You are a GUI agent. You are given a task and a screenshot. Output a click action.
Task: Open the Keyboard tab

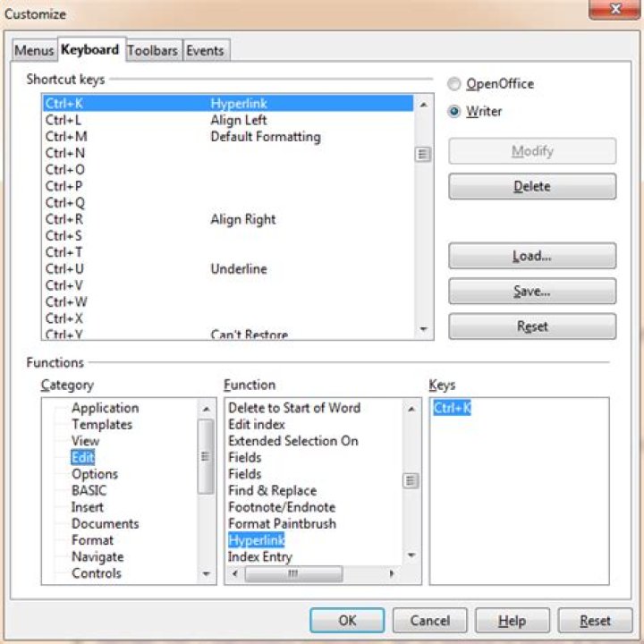pos(90,50)
